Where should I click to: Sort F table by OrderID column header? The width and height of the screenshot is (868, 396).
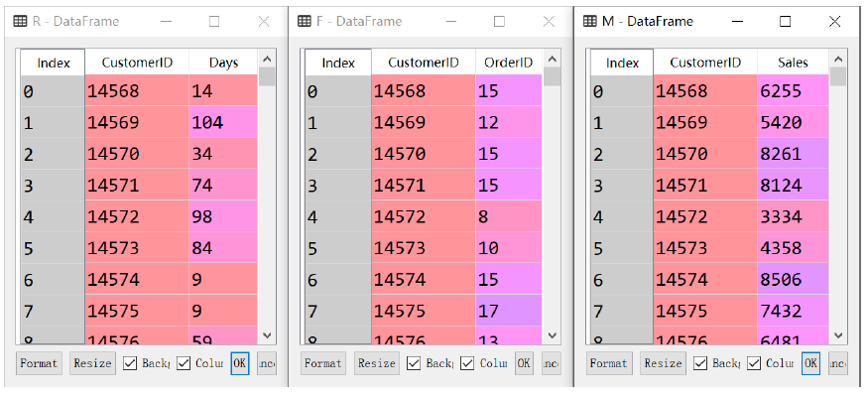[x=509, y=63]
